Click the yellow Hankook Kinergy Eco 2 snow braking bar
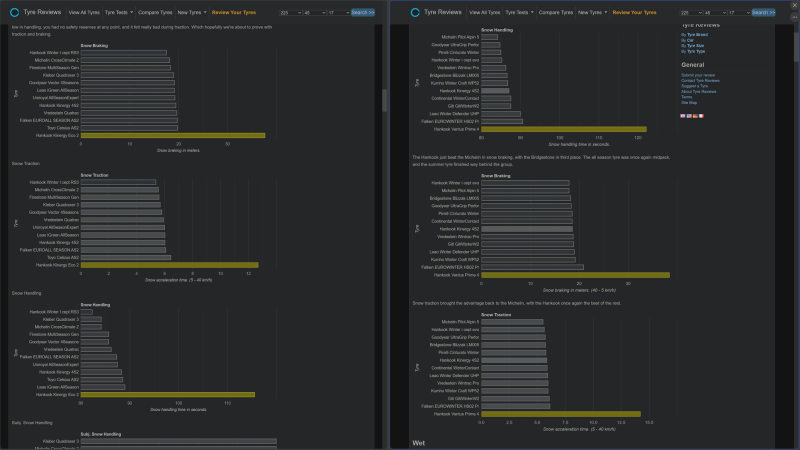800x450 pixels. 172,135
